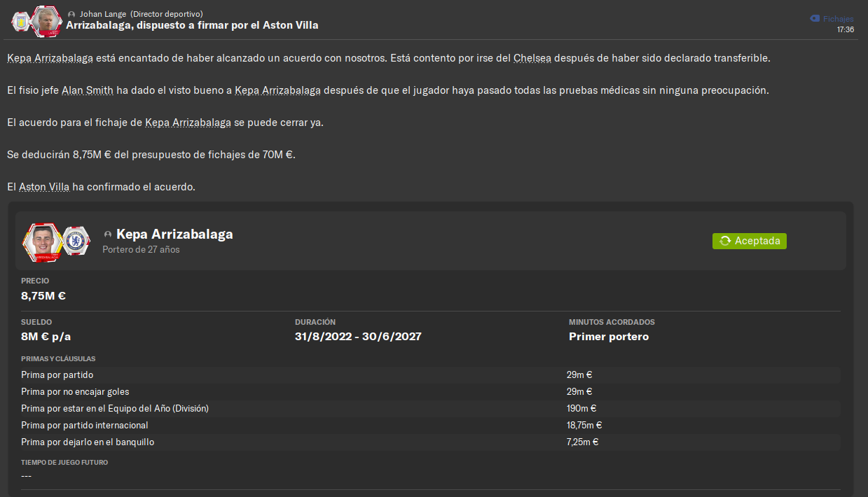Select Prima por no encajar goles row
The height and width of the screenshot is (497, 868).
[430, 392]
